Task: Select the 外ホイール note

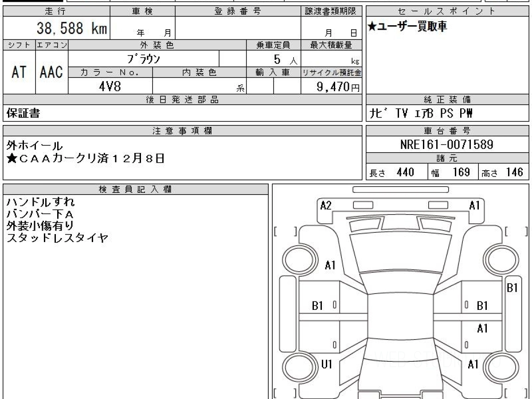Action: pos(35,145)
